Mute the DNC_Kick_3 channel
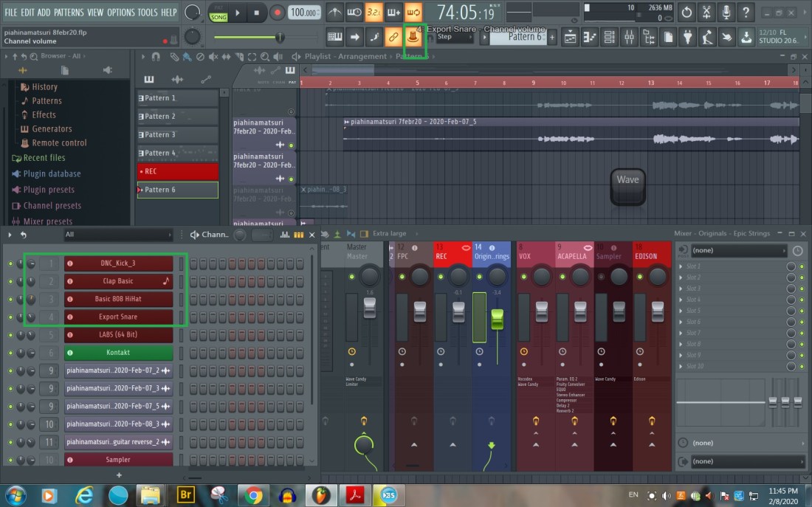Image resolution: width=812 pixels, height=507 pixels. click(x=10, y=263)
